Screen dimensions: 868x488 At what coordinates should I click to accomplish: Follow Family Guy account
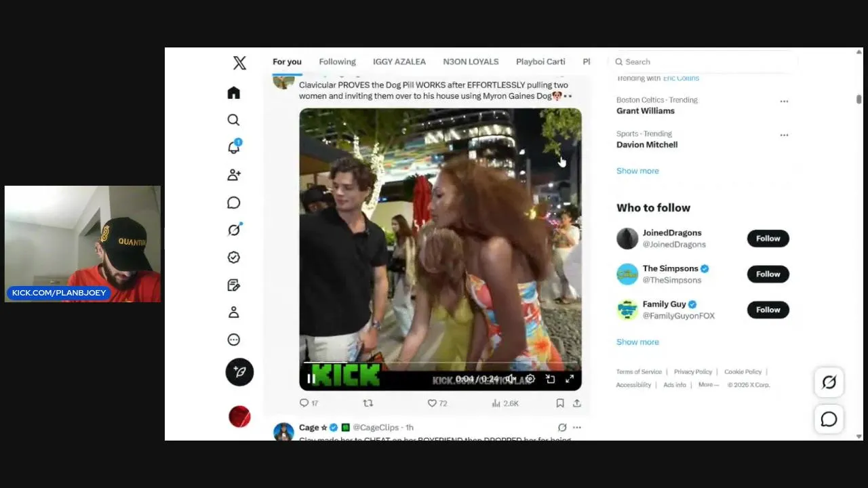point(768,310)
